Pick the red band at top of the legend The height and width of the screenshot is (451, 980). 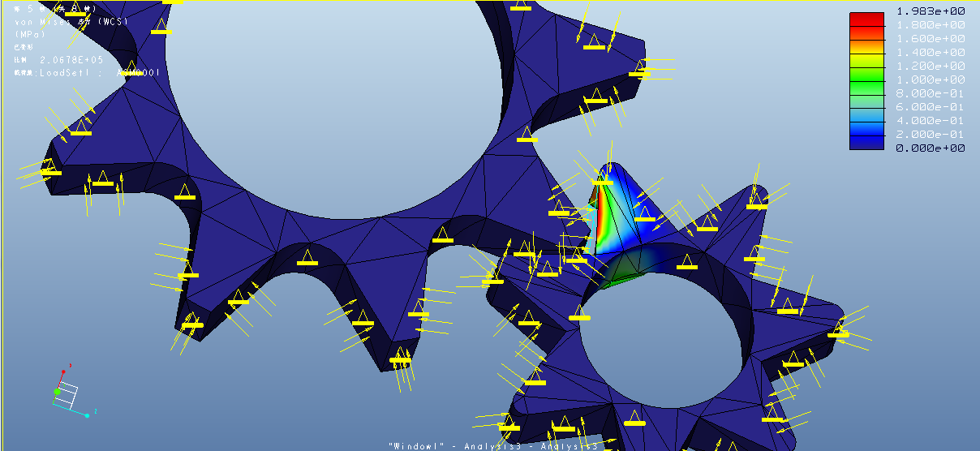866,19
